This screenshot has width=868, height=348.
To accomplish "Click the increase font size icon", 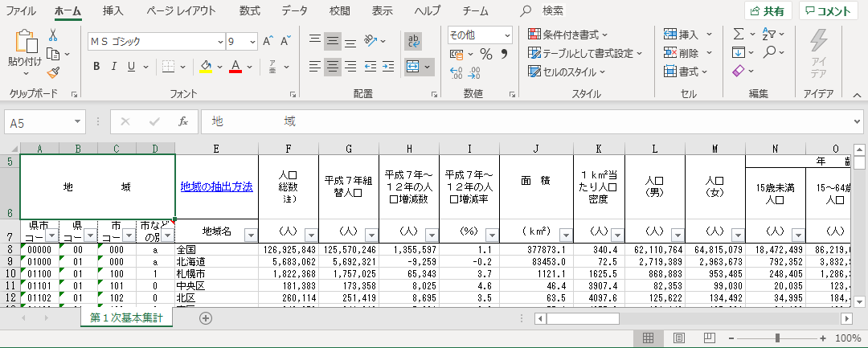I will pos(268,41).
